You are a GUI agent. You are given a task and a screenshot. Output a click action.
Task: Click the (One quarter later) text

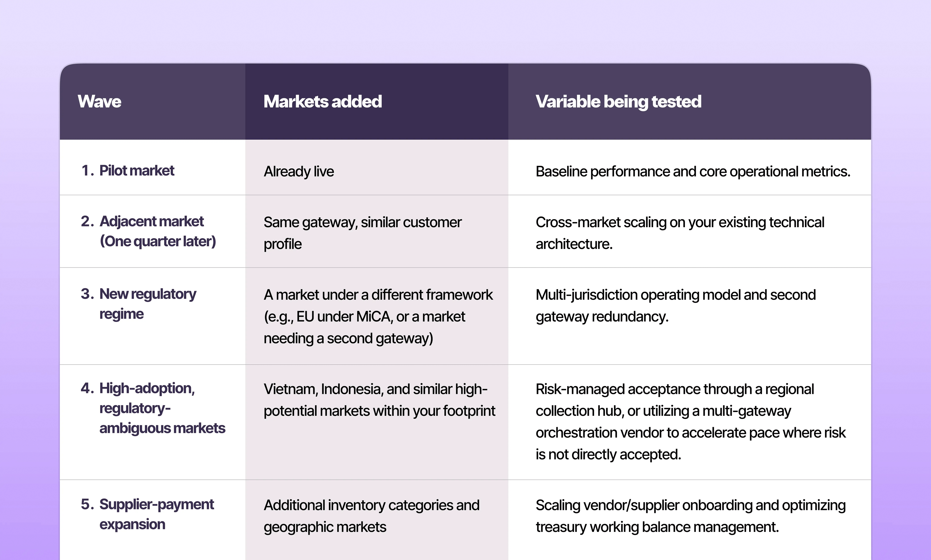click(x=158, y=241)
